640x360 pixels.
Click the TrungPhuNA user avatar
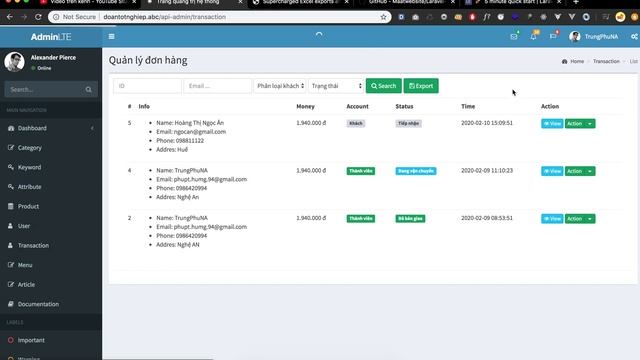[x=575, y=36]
